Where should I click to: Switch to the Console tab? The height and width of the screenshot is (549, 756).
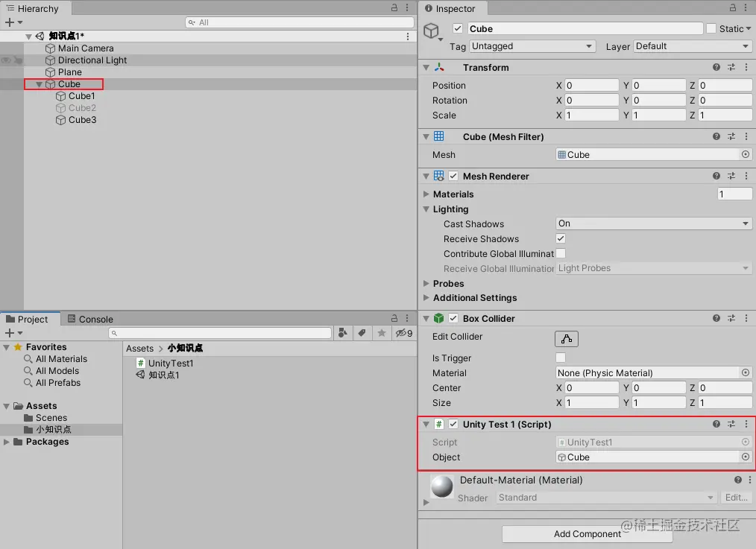[90, 319]
